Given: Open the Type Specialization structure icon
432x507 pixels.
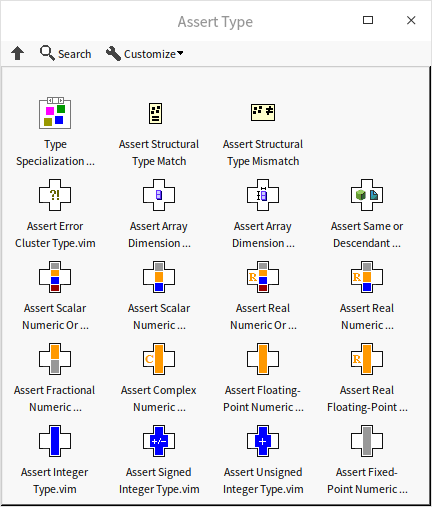Looking at the screenshot, I should pos(55,113).
